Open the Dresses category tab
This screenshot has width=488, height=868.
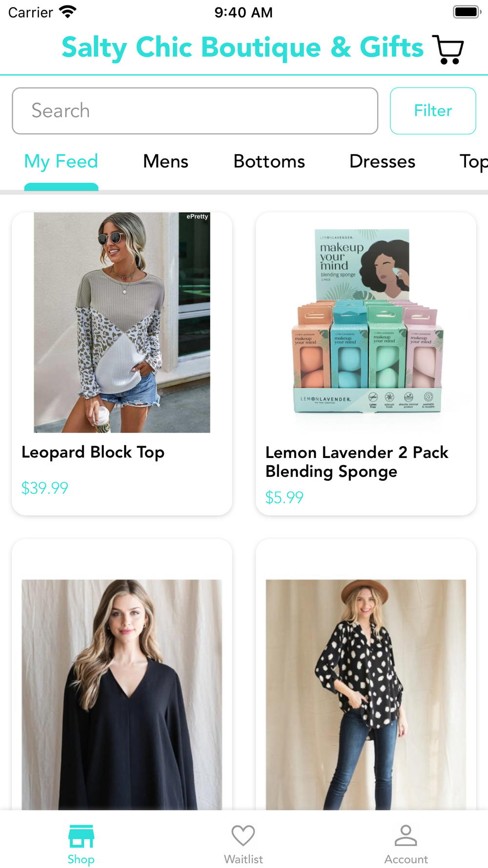pyautogui.click(x=382, y=162)
